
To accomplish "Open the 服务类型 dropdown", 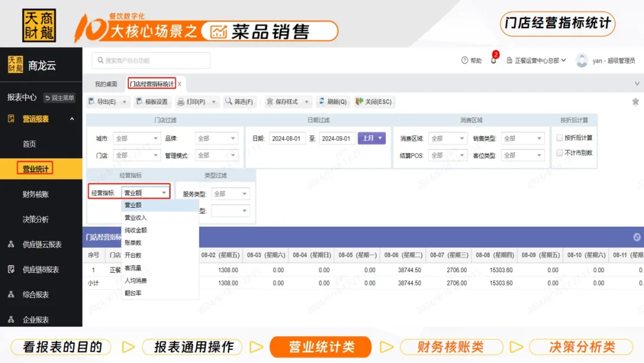I will click(230, 193).
